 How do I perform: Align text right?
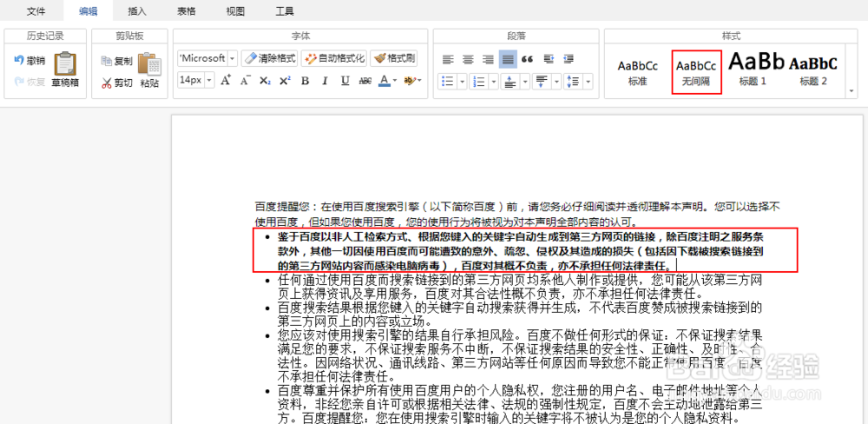point(488,59)
